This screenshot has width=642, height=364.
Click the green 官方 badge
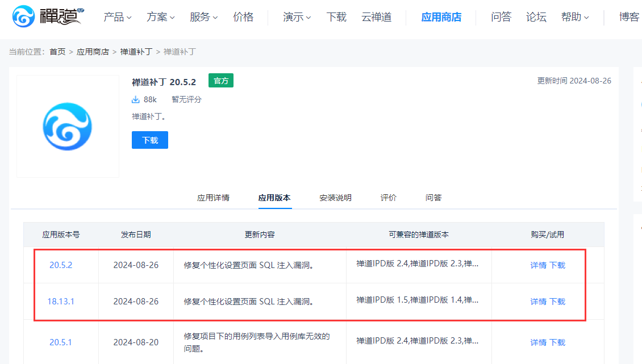[221, 81]
